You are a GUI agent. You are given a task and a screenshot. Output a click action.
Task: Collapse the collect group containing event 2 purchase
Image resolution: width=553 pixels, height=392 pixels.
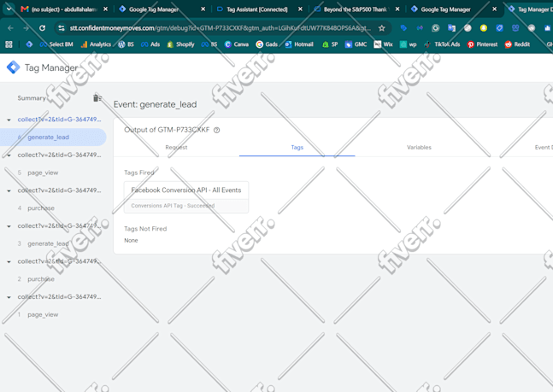[x=9, y=261]
